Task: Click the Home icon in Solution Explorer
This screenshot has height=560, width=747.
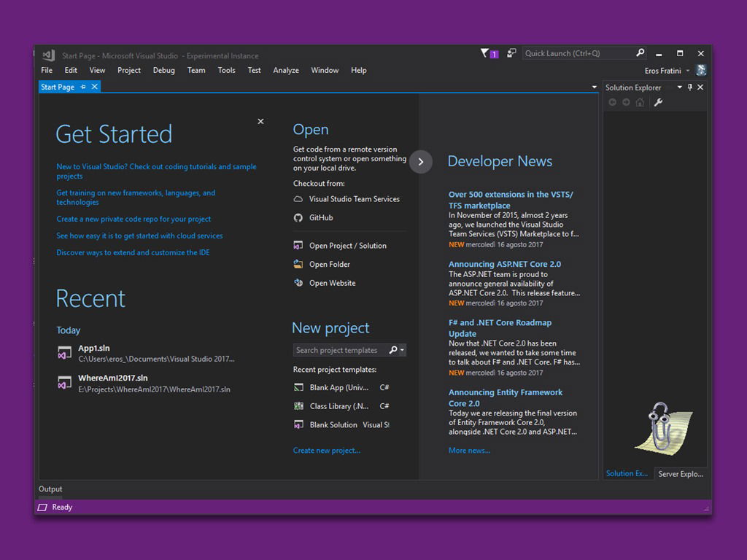Action: (x=640, y=102)
